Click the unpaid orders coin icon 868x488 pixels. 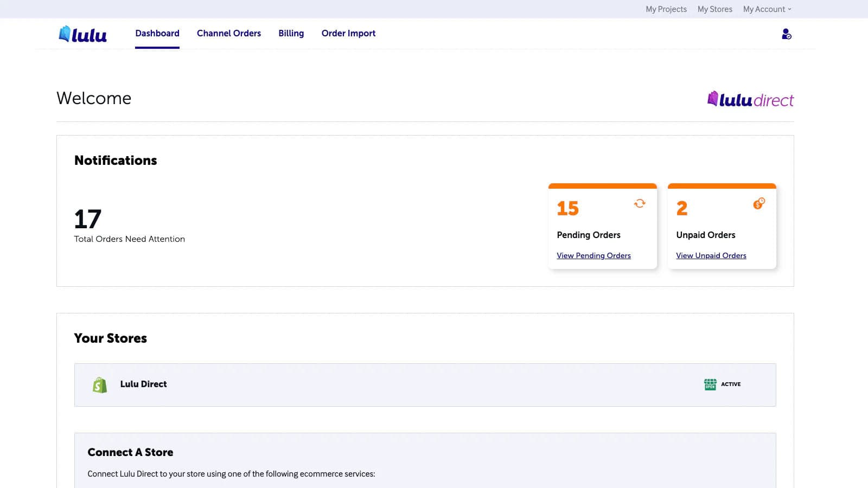759,203
